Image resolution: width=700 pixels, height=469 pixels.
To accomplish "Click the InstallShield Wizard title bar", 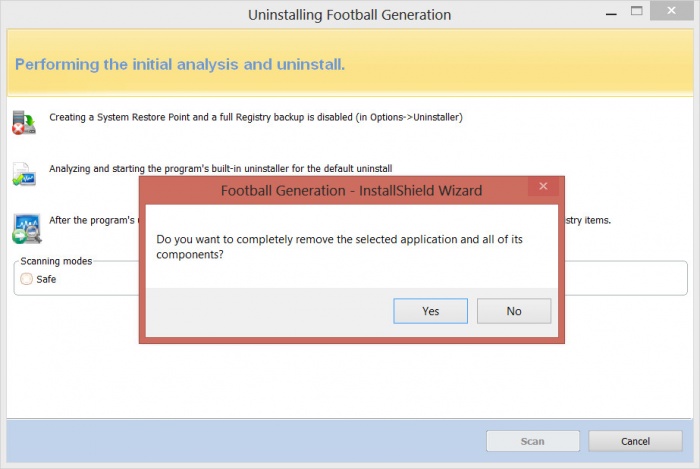I will [350, 190].
